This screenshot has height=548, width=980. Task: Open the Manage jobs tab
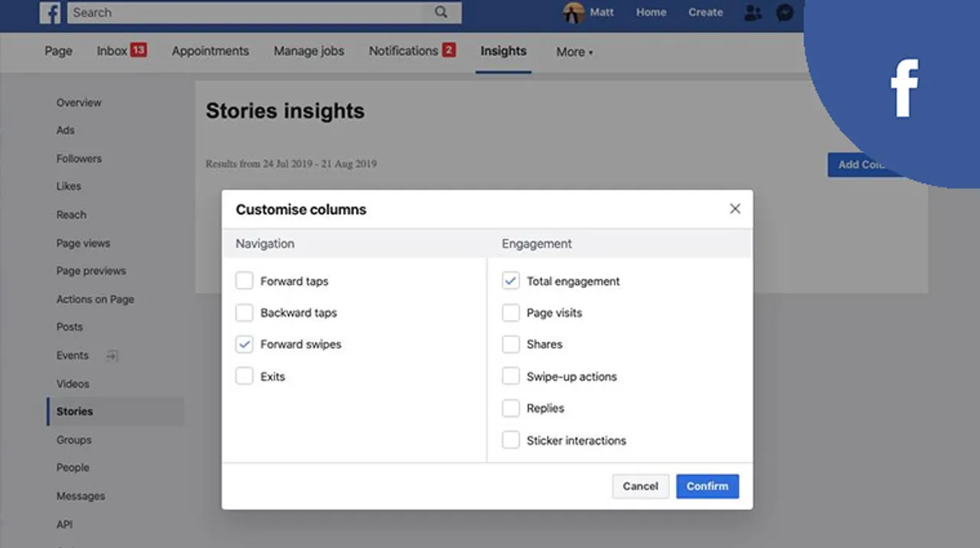click(x=309, y=51)
